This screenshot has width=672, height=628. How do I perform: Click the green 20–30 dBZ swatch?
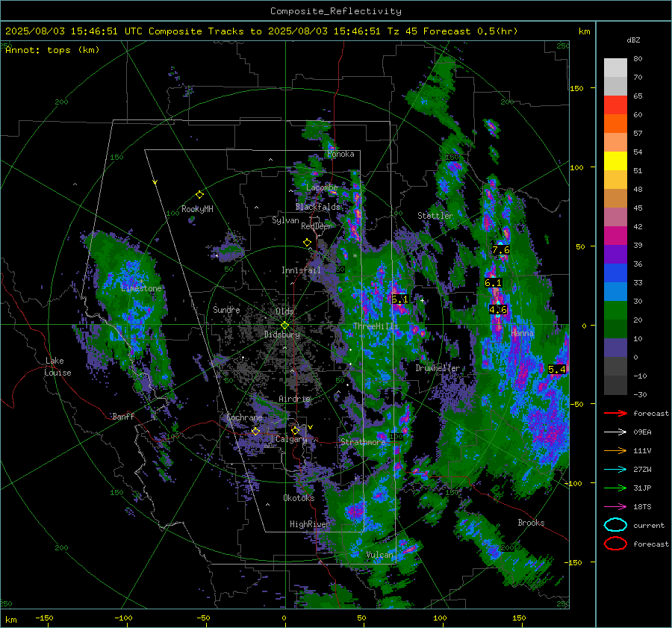click(x=615, y=311)
